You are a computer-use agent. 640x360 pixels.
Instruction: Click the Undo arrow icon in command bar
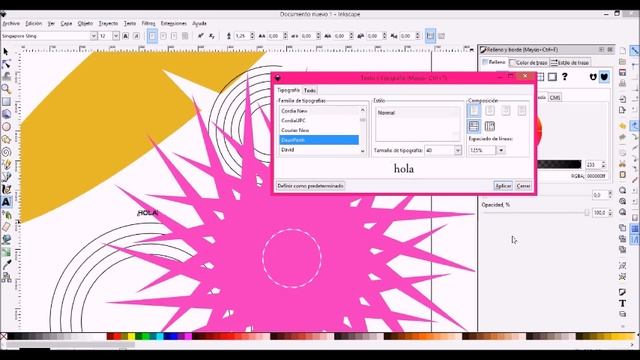click(622, 126)
